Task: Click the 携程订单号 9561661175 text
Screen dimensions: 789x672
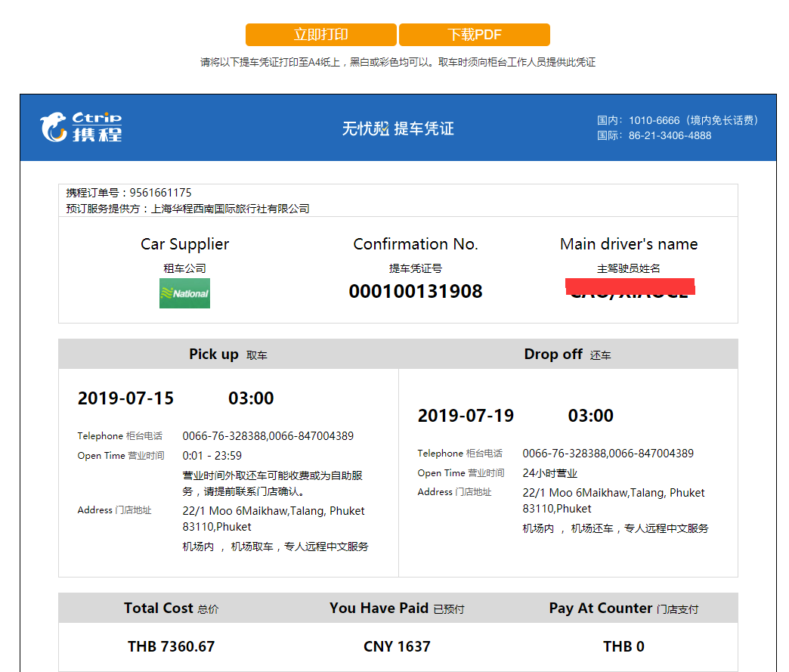Action: [128, 193]
